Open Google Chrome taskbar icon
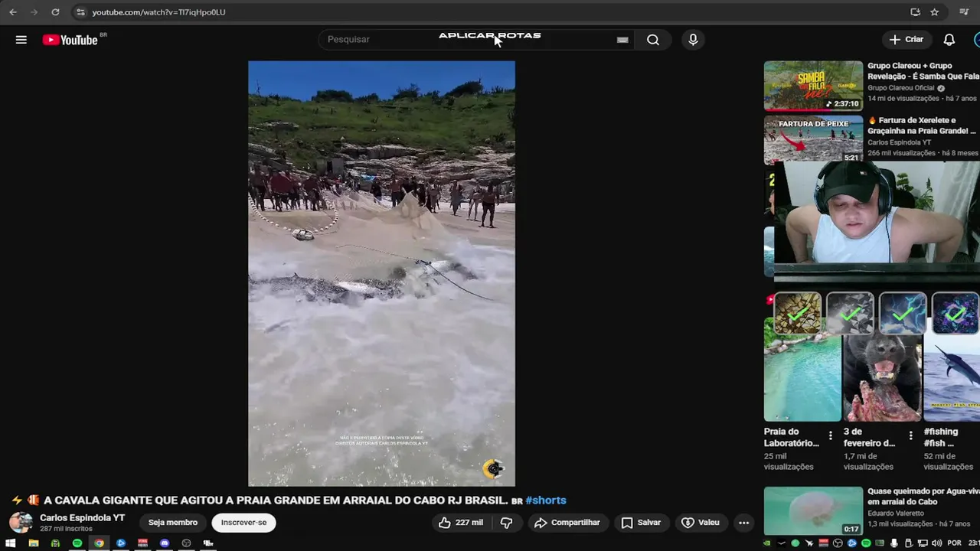 (99, 543)
